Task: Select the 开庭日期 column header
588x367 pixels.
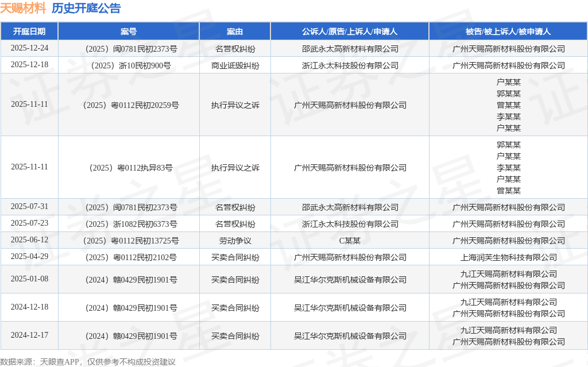Action: click(29, 32)
